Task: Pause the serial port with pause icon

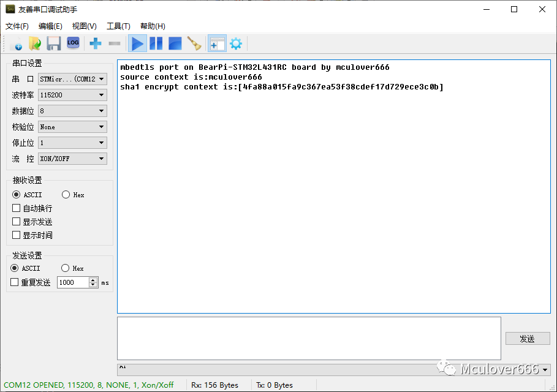Action: (x=156, y=43)
